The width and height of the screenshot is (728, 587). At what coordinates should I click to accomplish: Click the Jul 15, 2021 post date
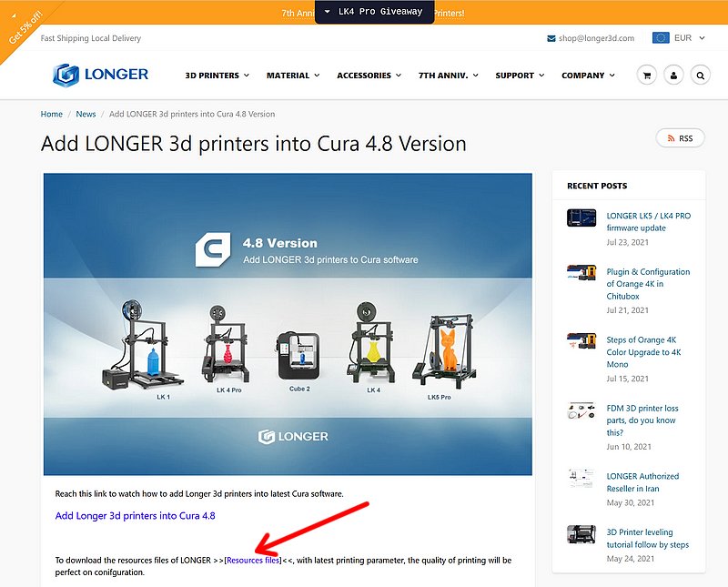click(x=627, y=379)
